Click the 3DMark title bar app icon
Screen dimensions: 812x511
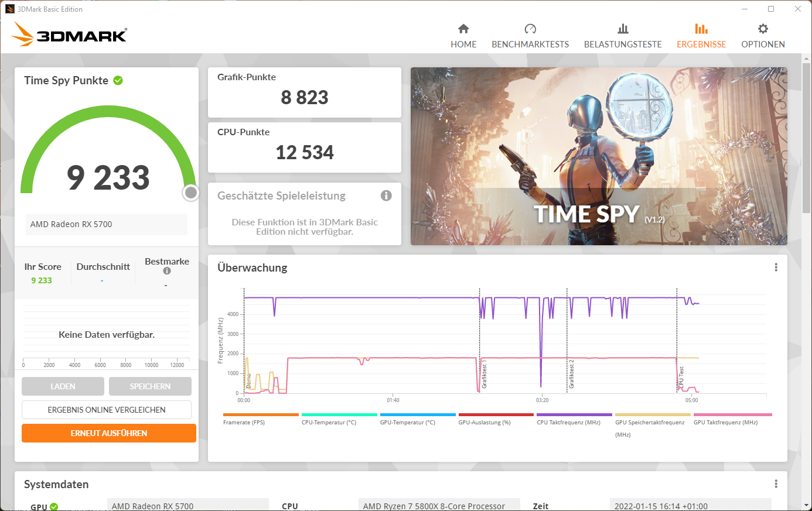tap(9, 9)
